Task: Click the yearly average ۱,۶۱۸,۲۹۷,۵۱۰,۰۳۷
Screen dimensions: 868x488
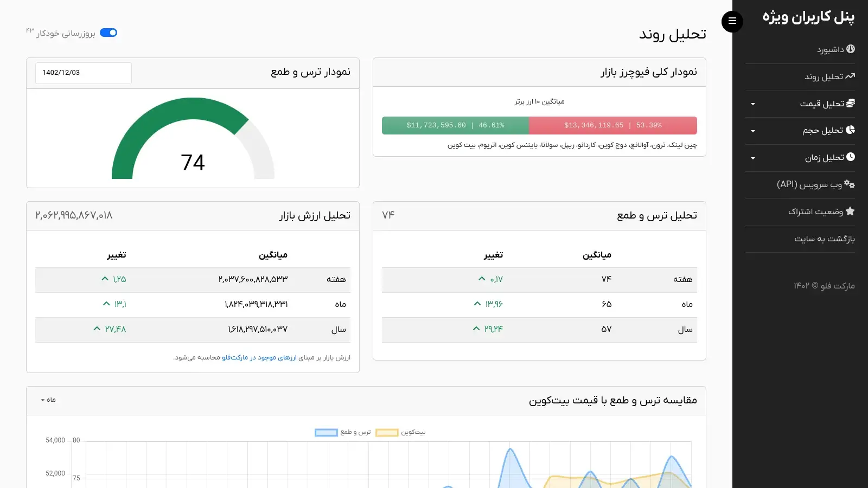Action: pyautogui.click(x=258, y=329)
